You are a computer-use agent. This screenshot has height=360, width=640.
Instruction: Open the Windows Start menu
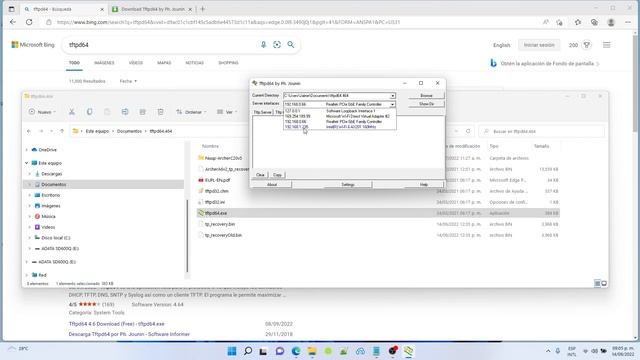232,351
